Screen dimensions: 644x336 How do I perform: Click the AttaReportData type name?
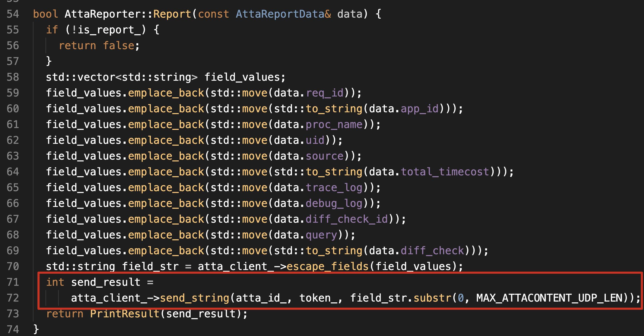[280, 14]
